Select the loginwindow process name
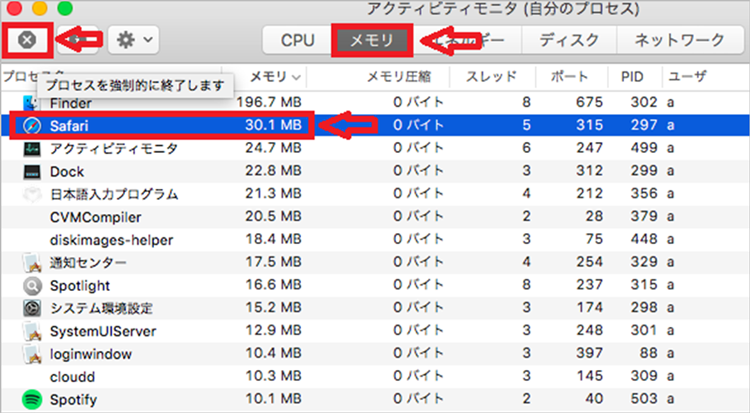The height and width of the screenshot is (413, 750). point(90,354)
